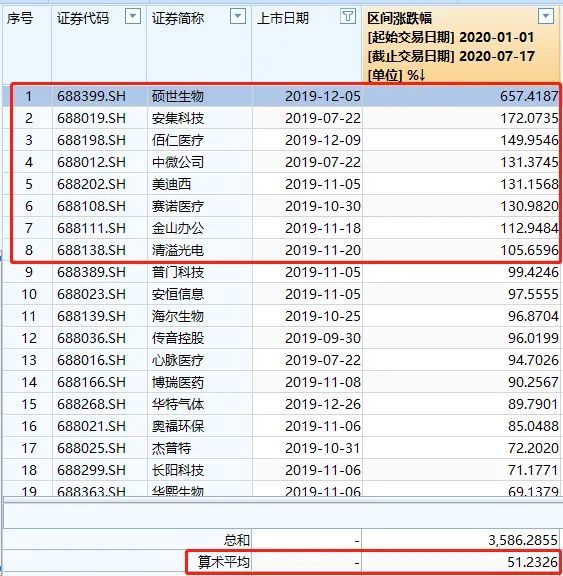Open the 区间涨跌幅 column dropdown arrow
The width and height of the screenshot is (563, 576).
[x=546, y=17]
